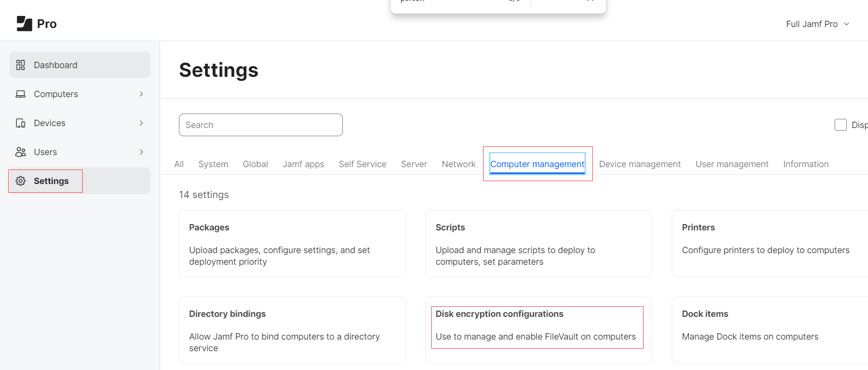This screenshot has width=868, height=370.
Task: Open the Directory bindings card
Action: tap(292, 330)
